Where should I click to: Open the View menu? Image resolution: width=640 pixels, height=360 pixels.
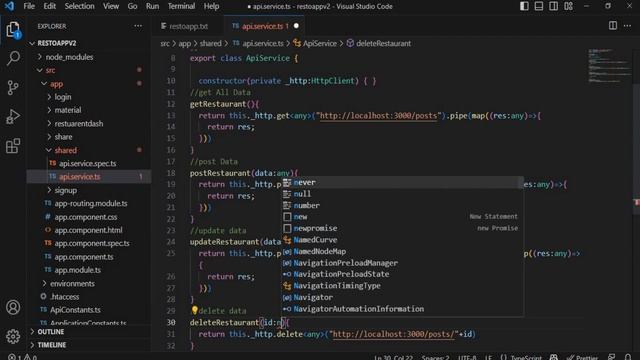pyautogui.click(x=111, y=6)
